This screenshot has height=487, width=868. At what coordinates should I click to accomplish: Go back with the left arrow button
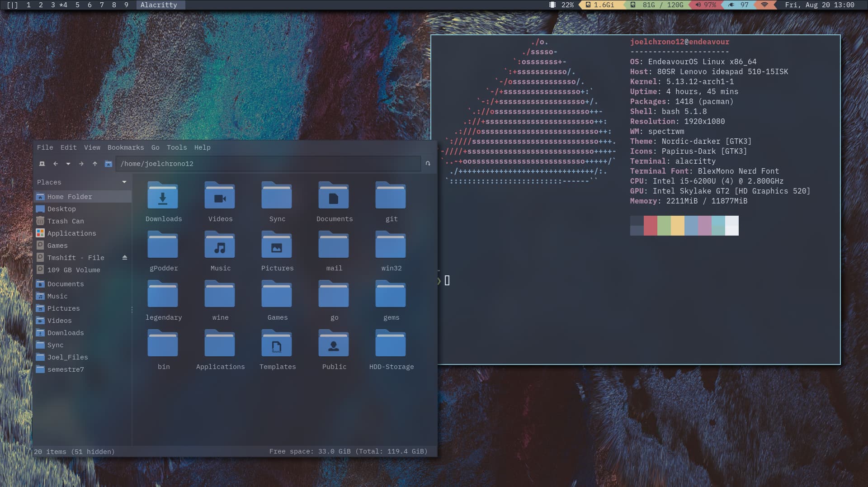pyautogui.click(x=56, y=164)
